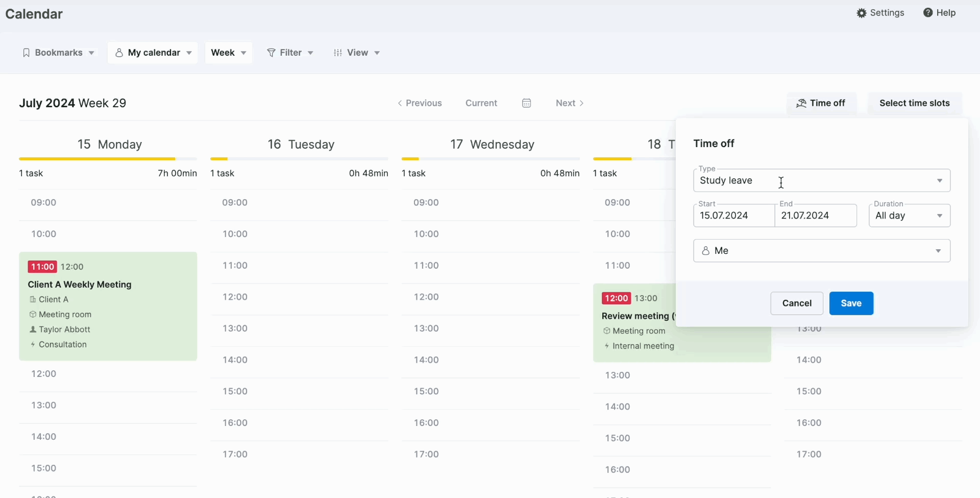
Task: Jump to Current week
Action: pos(481,103)
